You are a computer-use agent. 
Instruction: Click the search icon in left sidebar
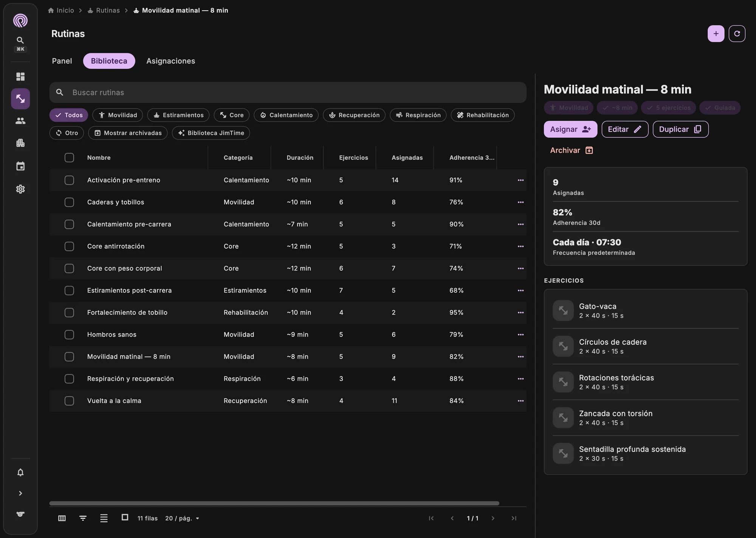click(20, 40)
